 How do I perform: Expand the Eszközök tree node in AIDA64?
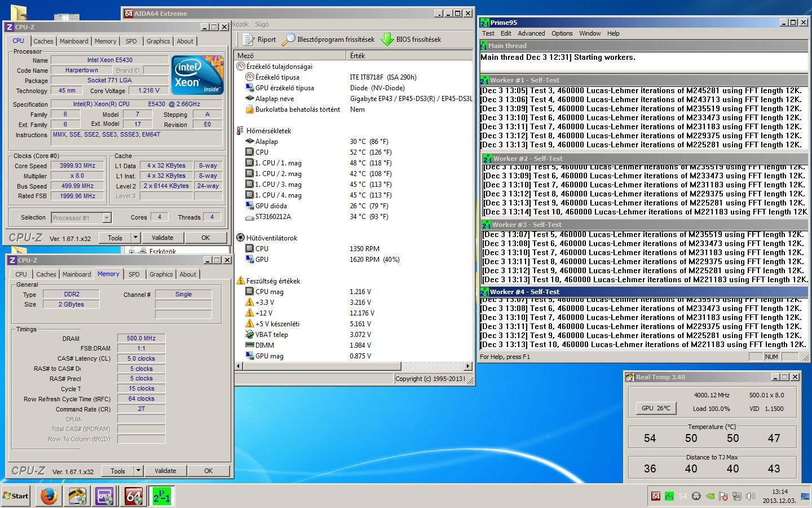131,252
